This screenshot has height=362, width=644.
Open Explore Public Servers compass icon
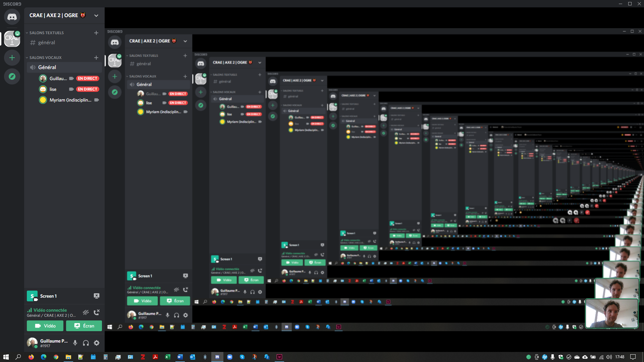pos(12,76)
